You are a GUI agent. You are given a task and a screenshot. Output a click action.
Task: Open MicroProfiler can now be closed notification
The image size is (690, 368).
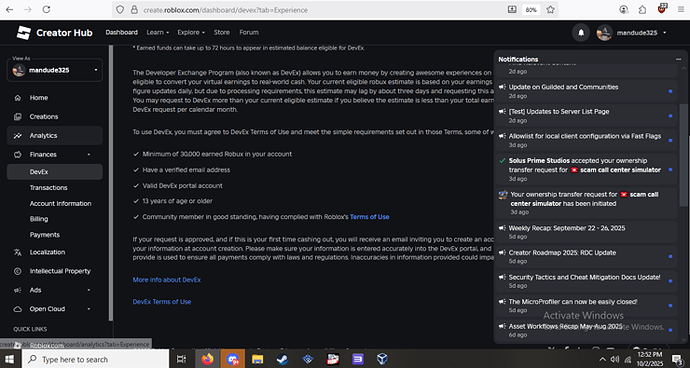tap(586, 305)
